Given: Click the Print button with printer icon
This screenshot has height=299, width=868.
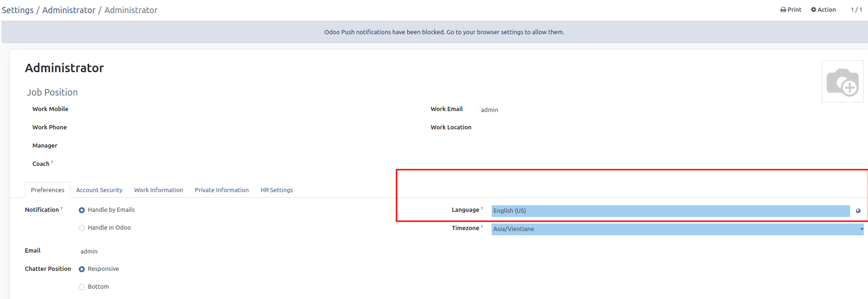Looking at the screenshot, I should tap(791, 10).
